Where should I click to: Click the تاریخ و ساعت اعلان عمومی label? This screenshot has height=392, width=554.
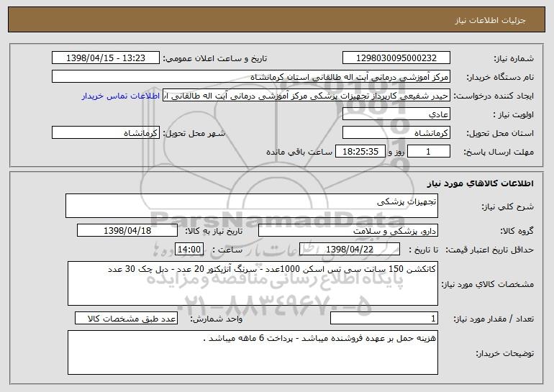[215, 59]
